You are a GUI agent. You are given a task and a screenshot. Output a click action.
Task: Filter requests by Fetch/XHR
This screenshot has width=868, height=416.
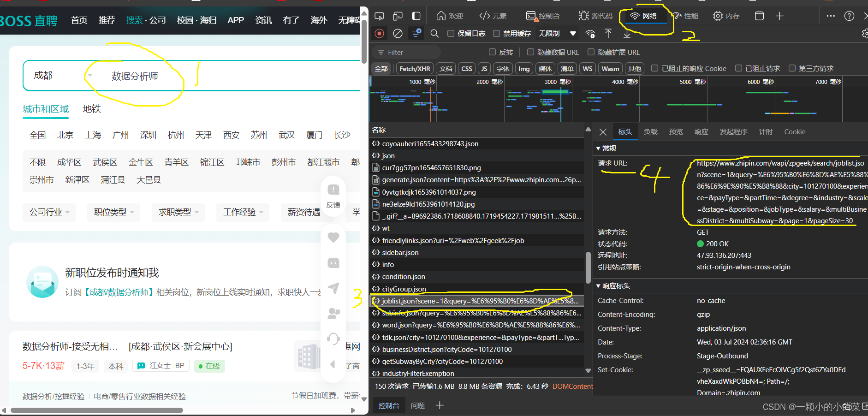coord(415,69)
